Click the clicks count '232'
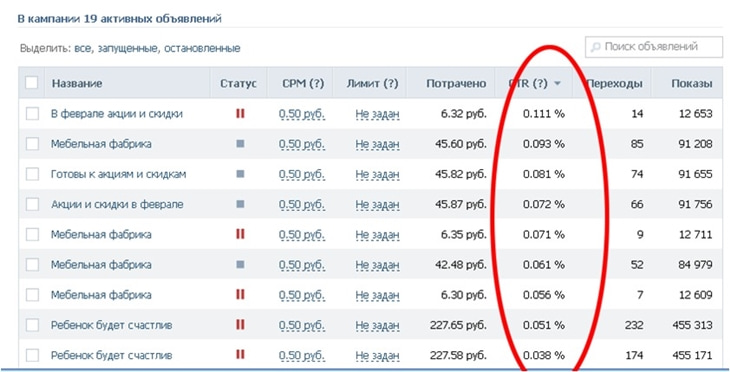This screenshot has width=730, height=372. (x=634, y=325)
